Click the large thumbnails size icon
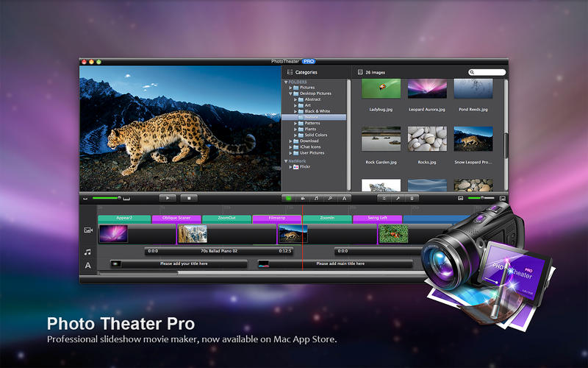Viewport: 588px width, 368px height. [503, 198]
